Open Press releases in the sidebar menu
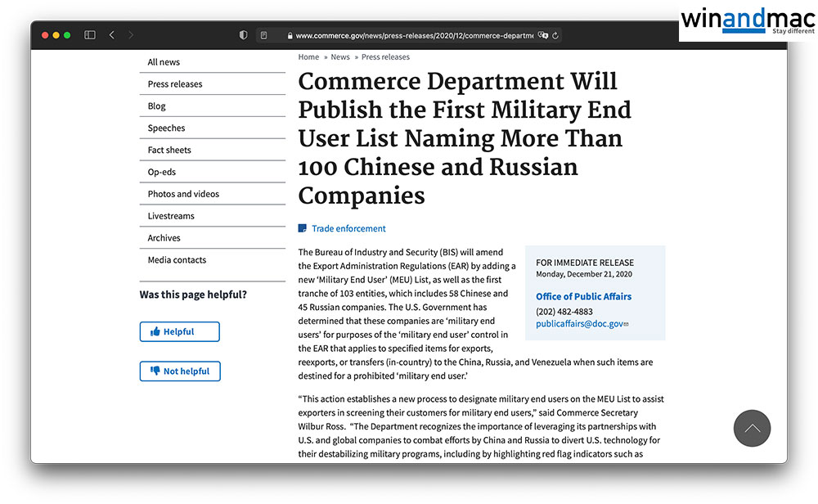The width and height of the screenshot is (818, 504). pyautogui.click(x=175, y=83)
